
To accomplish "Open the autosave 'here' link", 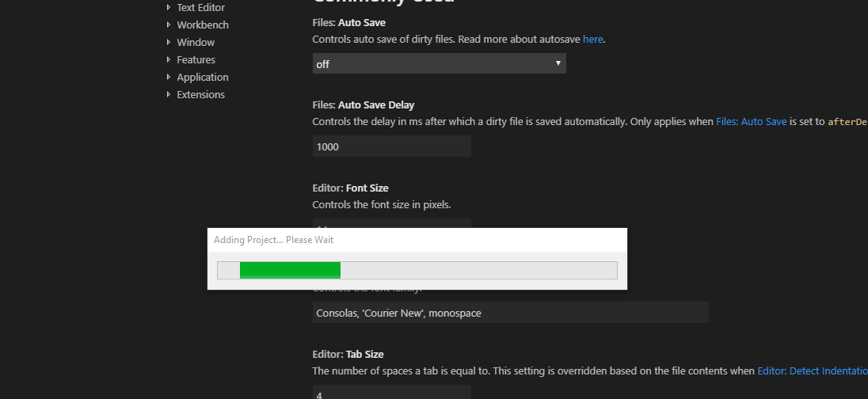I will (592, 40).
